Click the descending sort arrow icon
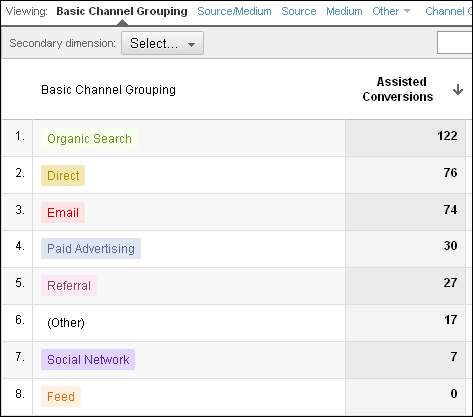The image size is (473, 417). point(458,89)
